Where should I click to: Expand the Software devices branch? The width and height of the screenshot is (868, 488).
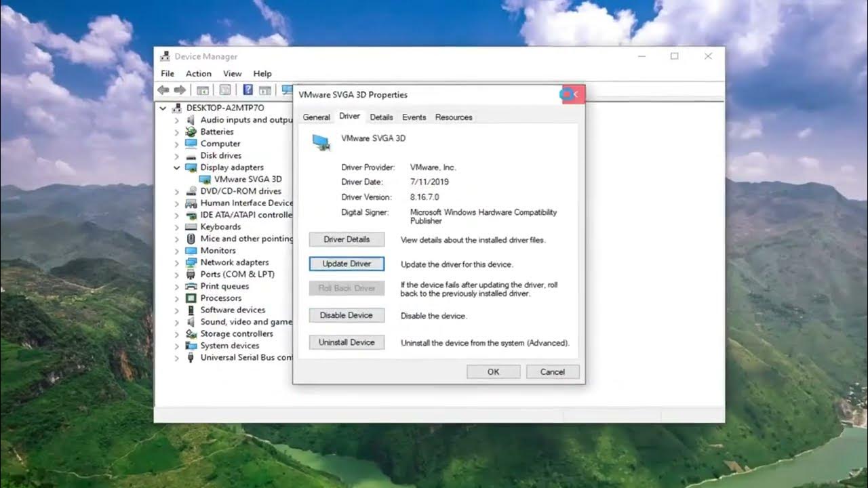(177, 310)
